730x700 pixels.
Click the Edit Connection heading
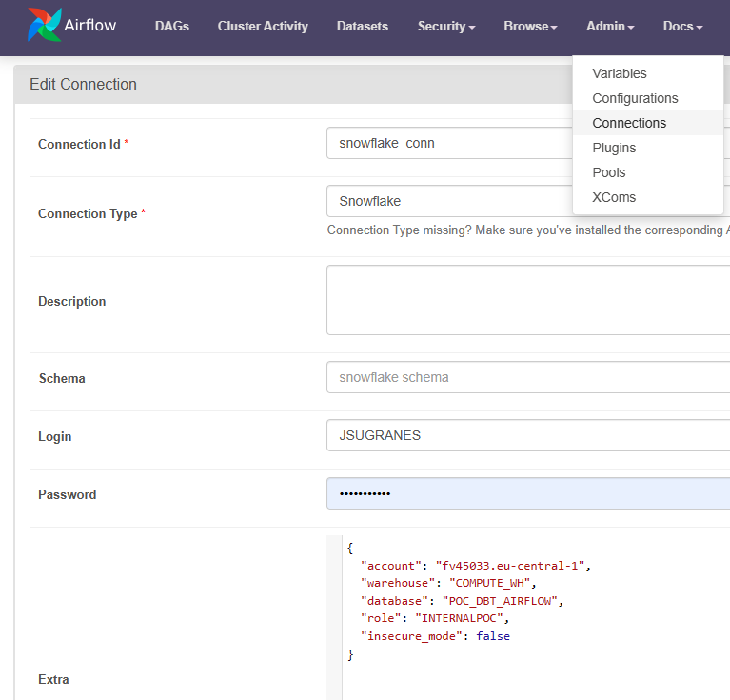tap(84, 85)
